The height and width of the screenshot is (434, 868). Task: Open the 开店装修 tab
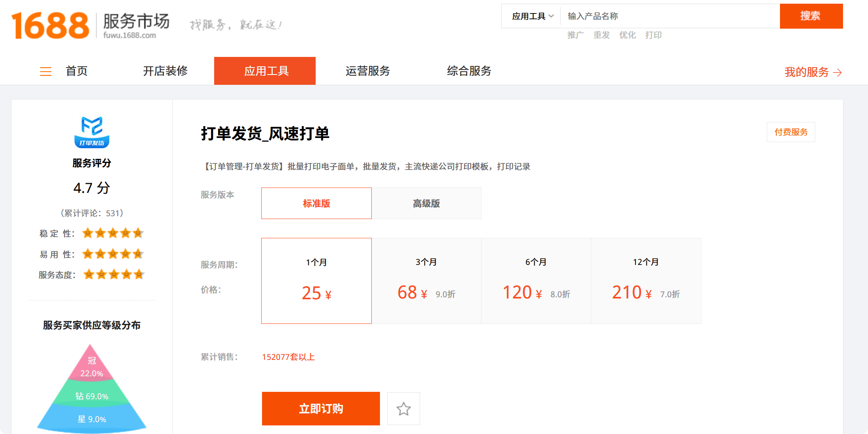[165, 71]
